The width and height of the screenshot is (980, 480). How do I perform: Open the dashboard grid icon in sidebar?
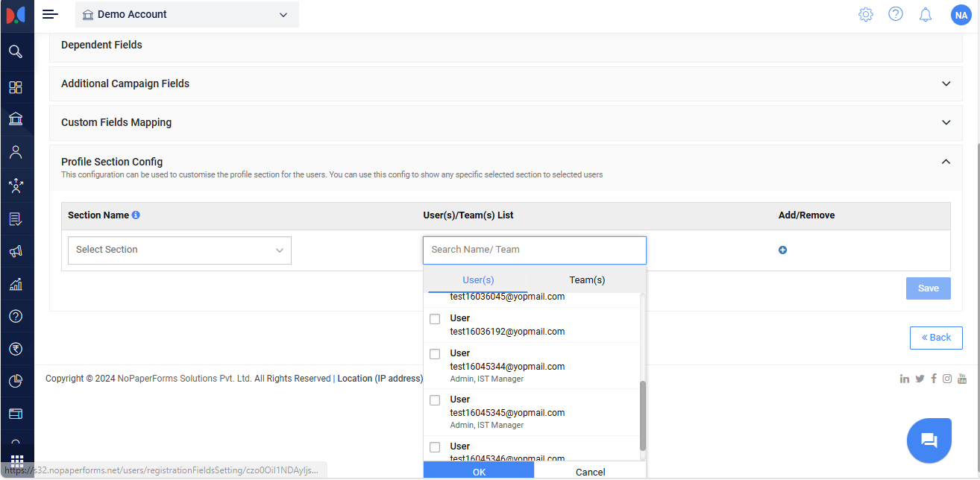pos(16,87)
